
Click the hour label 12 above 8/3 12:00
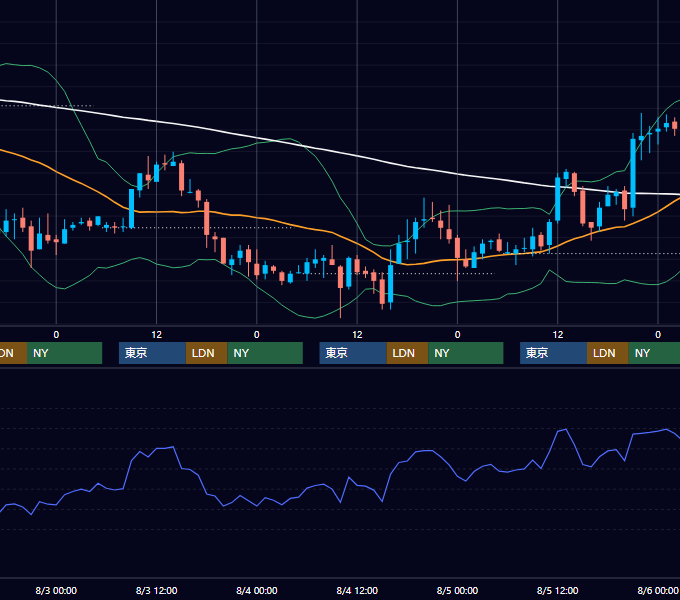[x=156, y=335]
